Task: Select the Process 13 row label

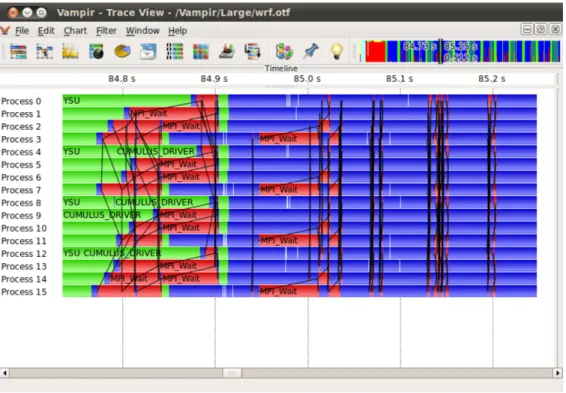Action: [x=24, y=266]
